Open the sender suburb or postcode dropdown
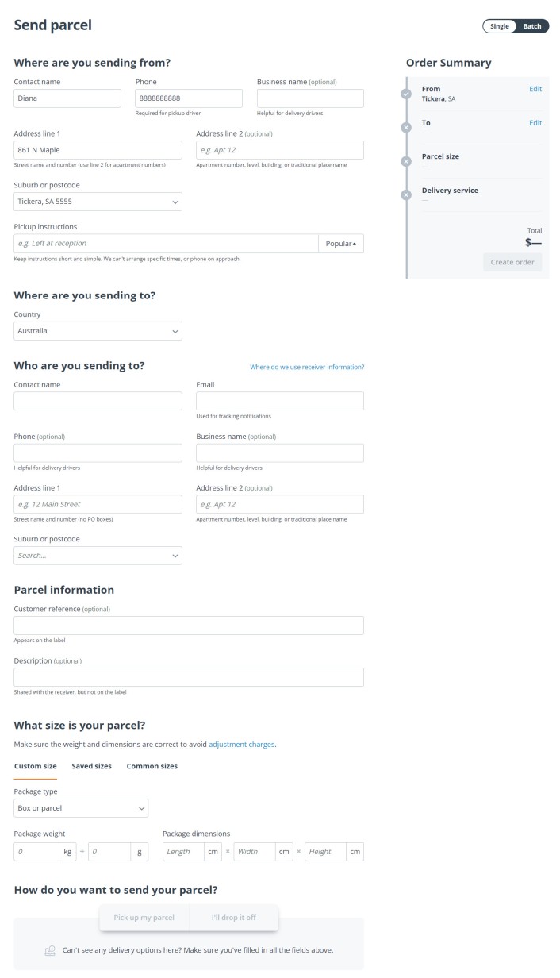 click(98, 201)
